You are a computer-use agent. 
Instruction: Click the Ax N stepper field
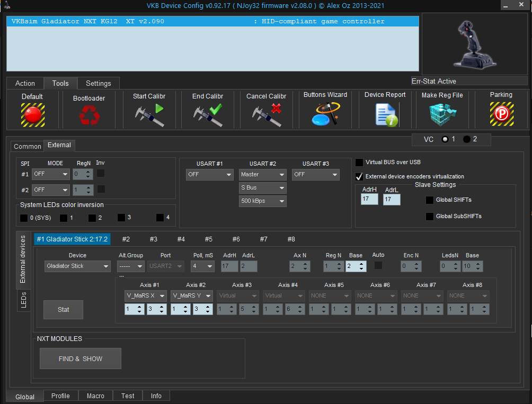[x=300, y=266]
